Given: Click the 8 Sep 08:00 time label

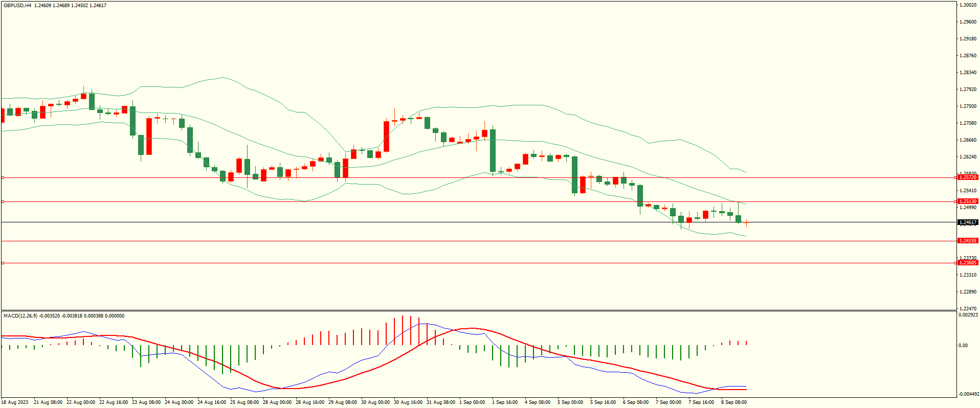Looking at the screenshot, I should [x=734, y=402].
